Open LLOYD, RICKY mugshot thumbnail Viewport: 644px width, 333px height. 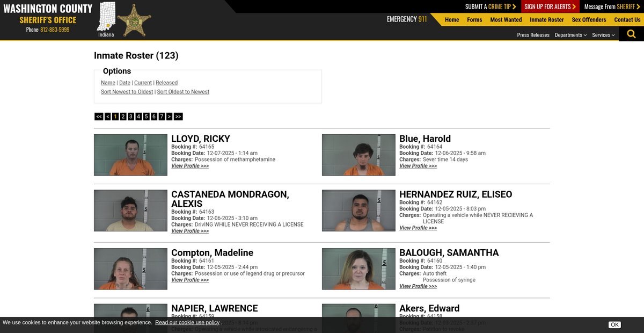pos(130,155)
